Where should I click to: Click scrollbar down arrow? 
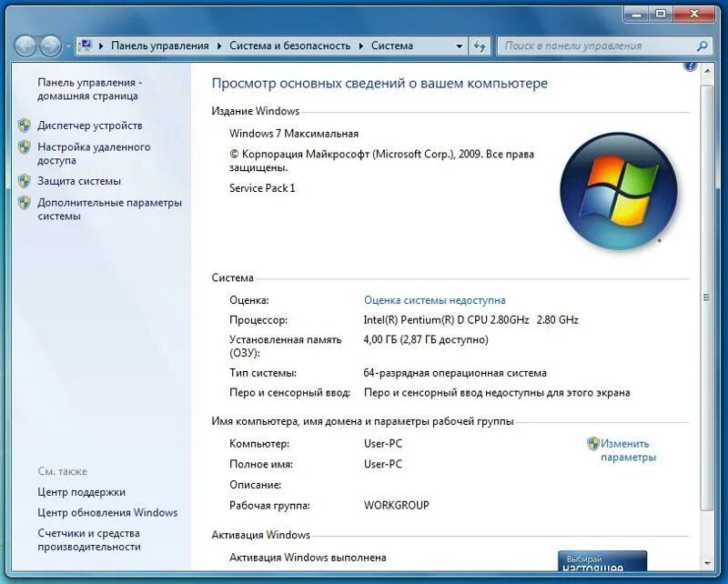[707, 563]
